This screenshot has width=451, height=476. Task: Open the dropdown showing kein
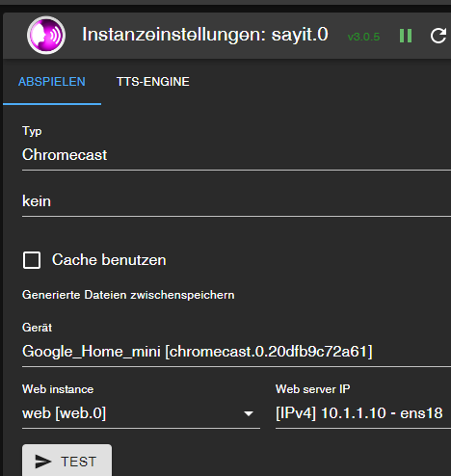point(236,201)
